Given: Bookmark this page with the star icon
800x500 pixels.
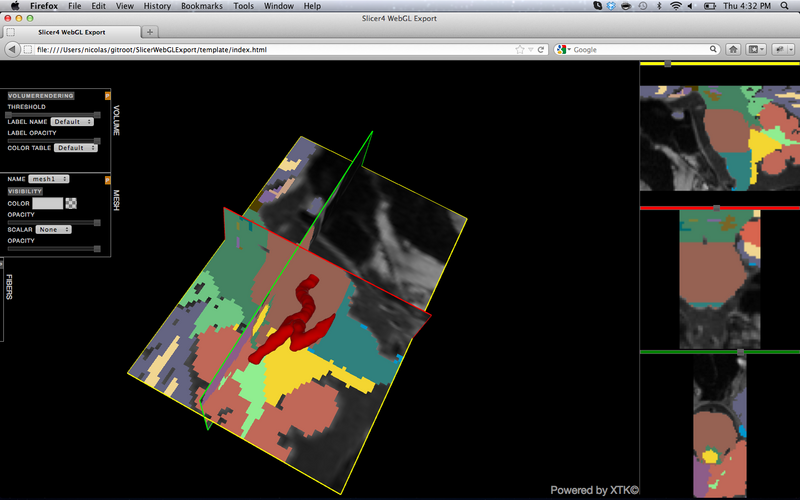Looking at the screenshot, I should [520, 49].
